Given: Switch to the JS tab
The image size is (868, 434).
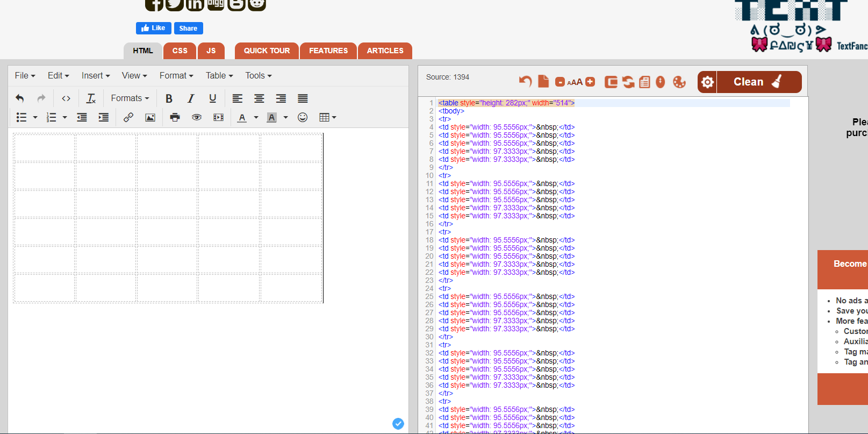Looking at the screenshot, I should coord(211,51).
